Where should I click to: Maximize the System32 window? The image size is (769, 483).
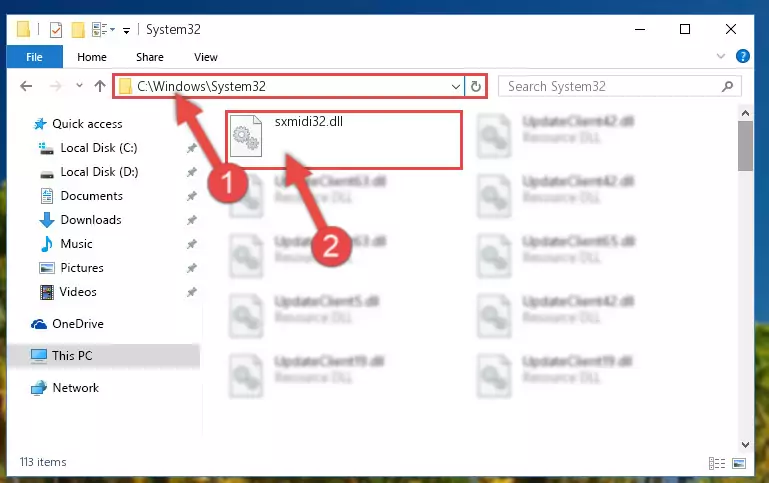(x=685, y=29)
